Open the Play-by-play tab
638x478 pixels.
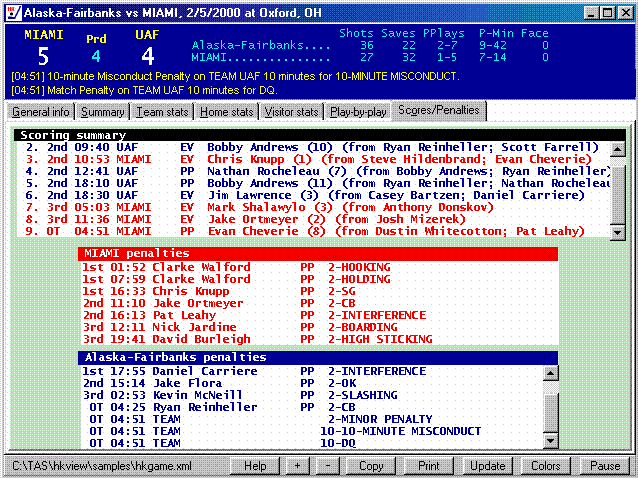[x=359, y=112]
